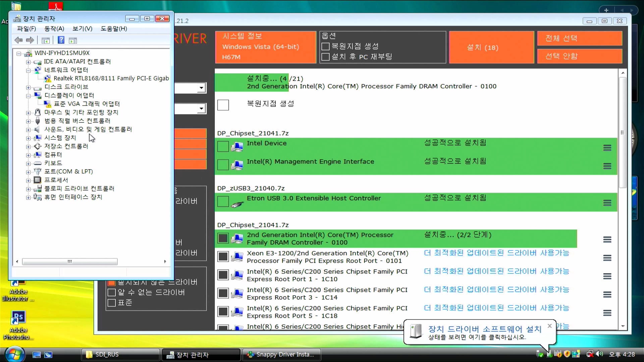Toggle 설치 후 PC 재부팅 checkbox

[x=325, y=57]
